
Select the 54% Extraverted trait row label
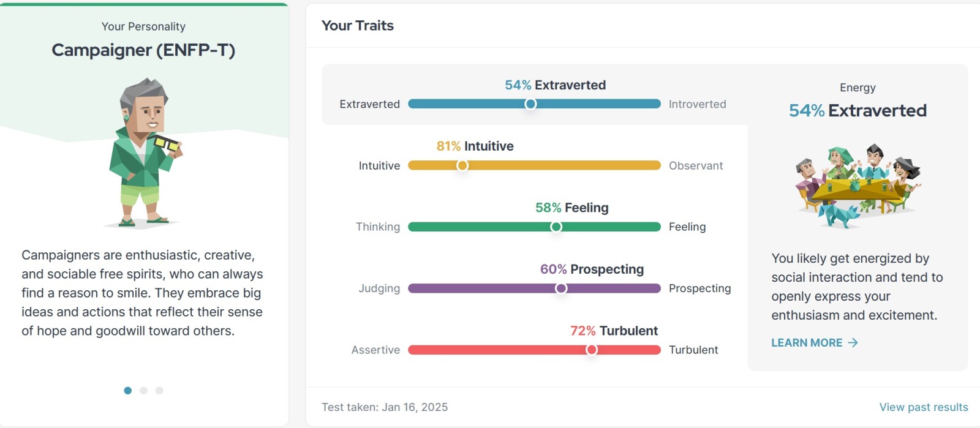point(555,85)
